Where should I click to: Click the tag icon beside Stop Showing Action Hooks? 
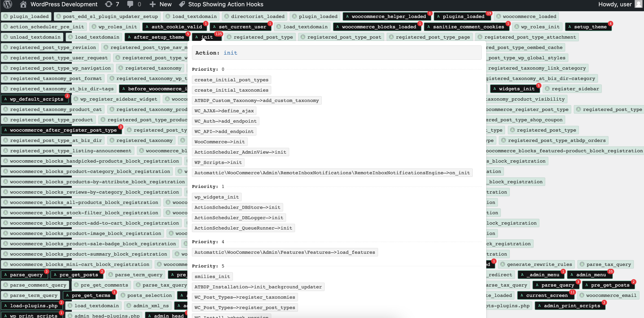pos(182,4)
